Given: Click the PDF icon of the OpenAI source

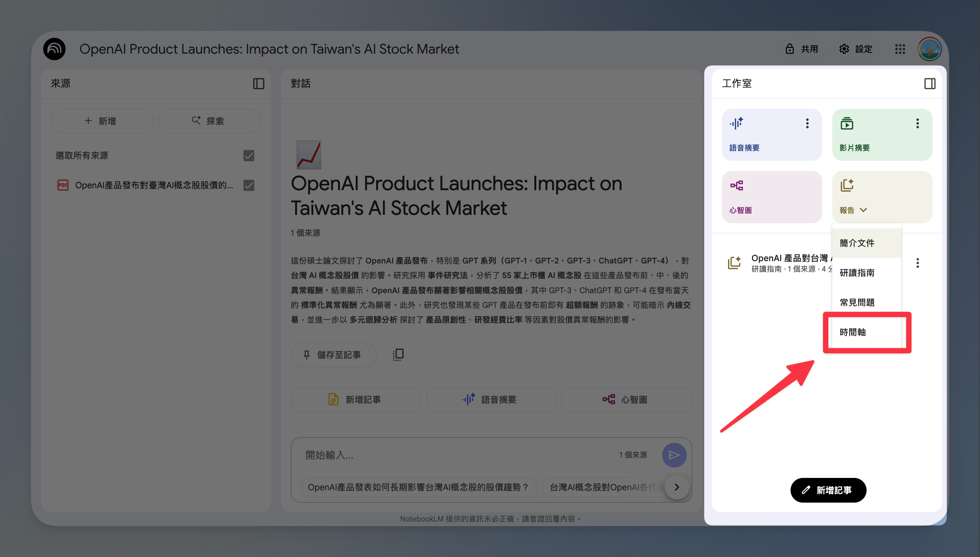Looking at the screenshot, I should [x=63, y=186].
